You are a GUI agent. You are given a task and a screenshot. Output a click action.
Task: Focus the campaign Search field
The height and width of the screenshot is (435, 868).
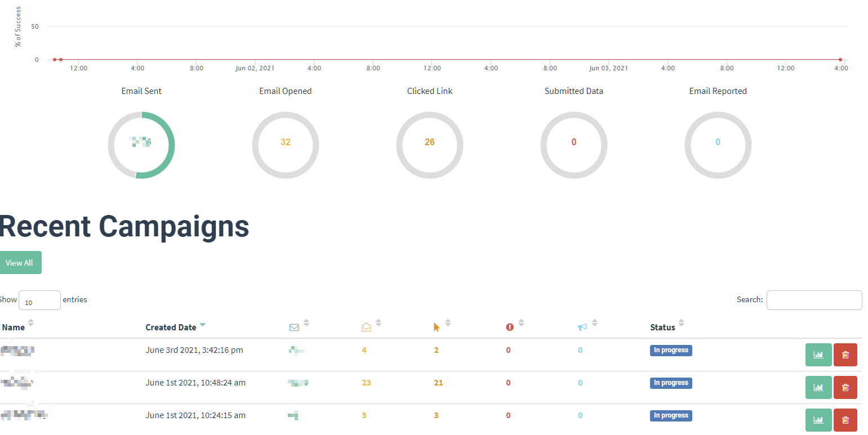coord(814,300)
